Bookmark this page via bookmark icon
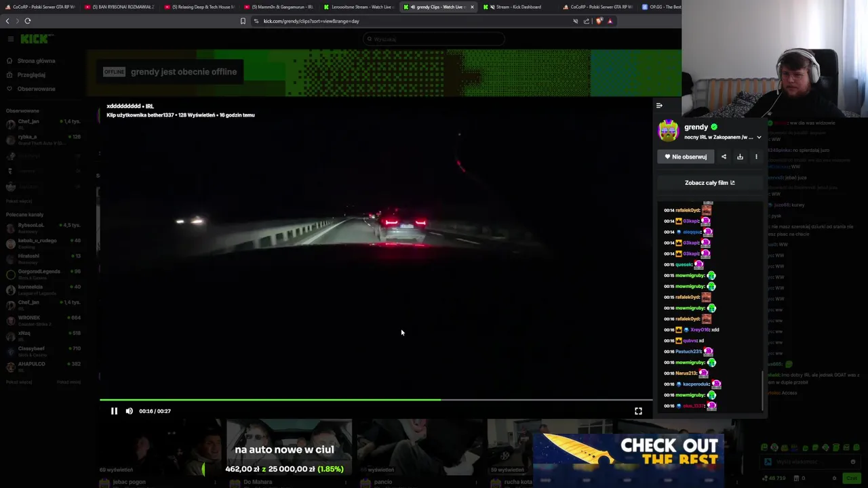The height and width of the screenshot is (488, 868). (x=243, y=21)
